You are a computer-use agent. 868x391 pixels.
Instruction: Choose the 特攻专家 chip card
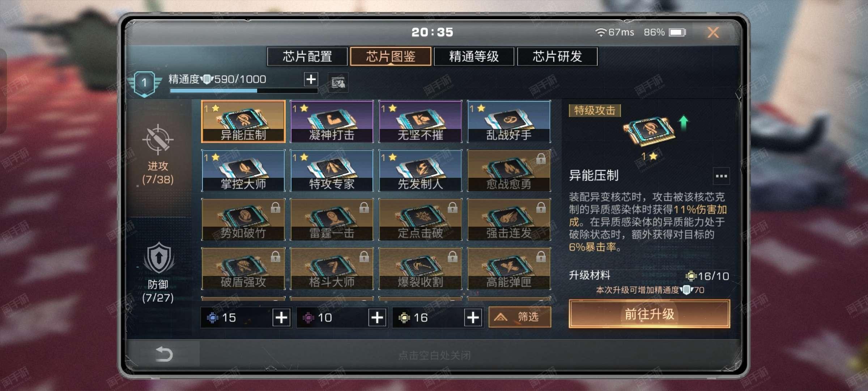point(332,171)
